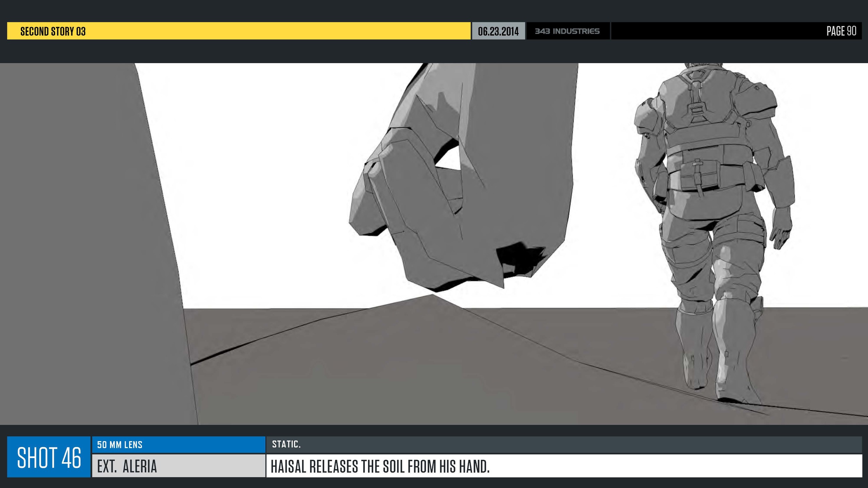868x488 pixels.
Task: Click the 'HAISAL RELEASES THE SOIL FROM HIS HAND.' description
Action: coord(380,466)
